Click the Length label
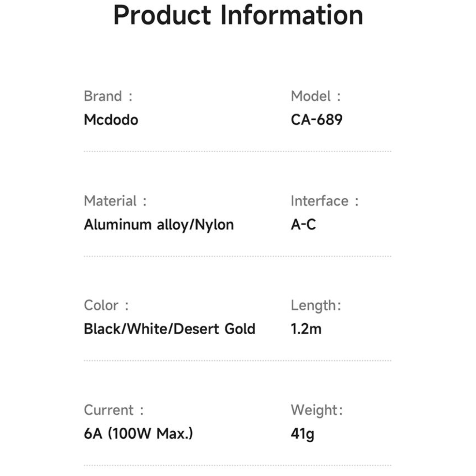476x476 pixels. click(x=313, y=305)
